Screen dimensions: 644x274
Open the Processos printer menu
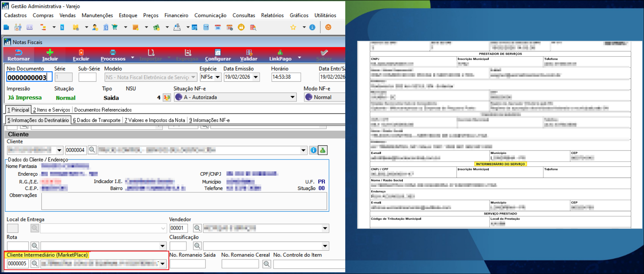tap(113, 55)
